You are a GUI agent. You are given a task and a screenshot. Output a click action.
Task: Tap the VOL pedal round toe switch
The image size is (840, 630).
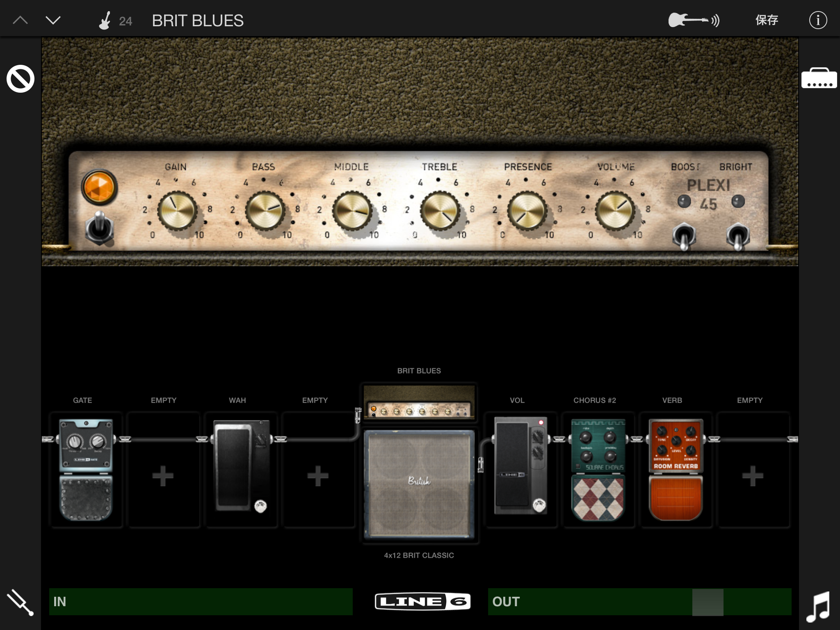539,506
